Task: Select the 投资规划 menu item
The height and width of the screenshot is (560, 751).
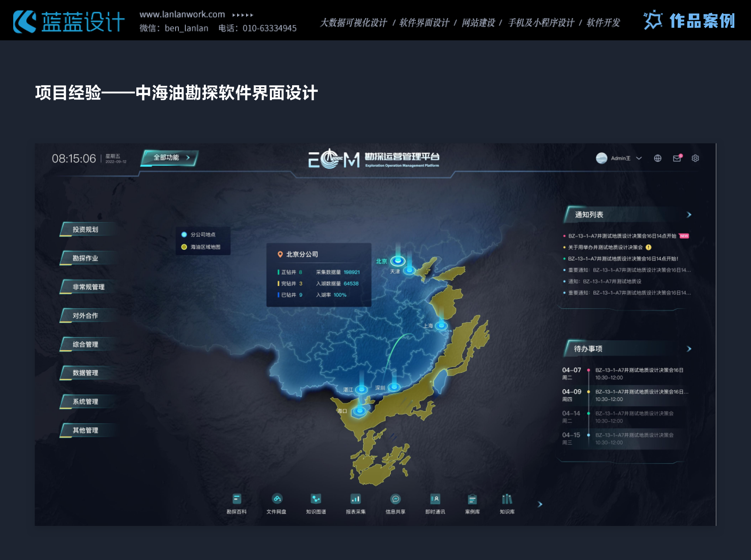Action: tap(86, 230)
